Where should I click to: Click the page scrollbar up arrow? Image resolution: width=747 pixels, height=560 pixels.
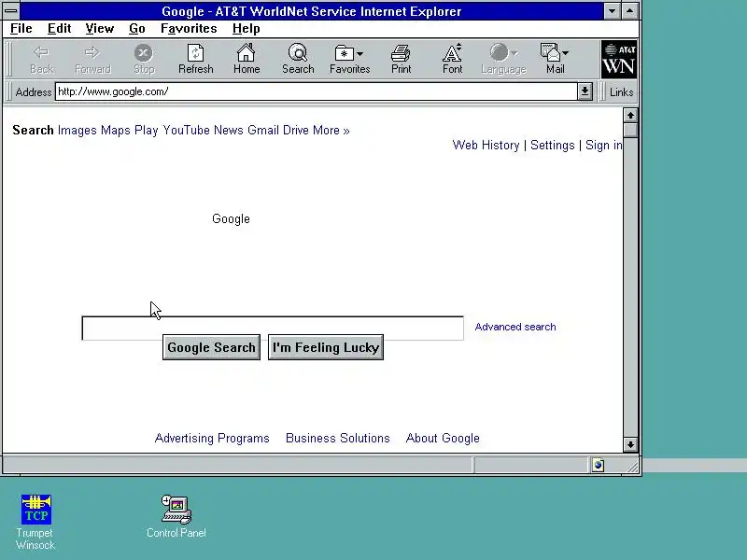pos(630,115)
